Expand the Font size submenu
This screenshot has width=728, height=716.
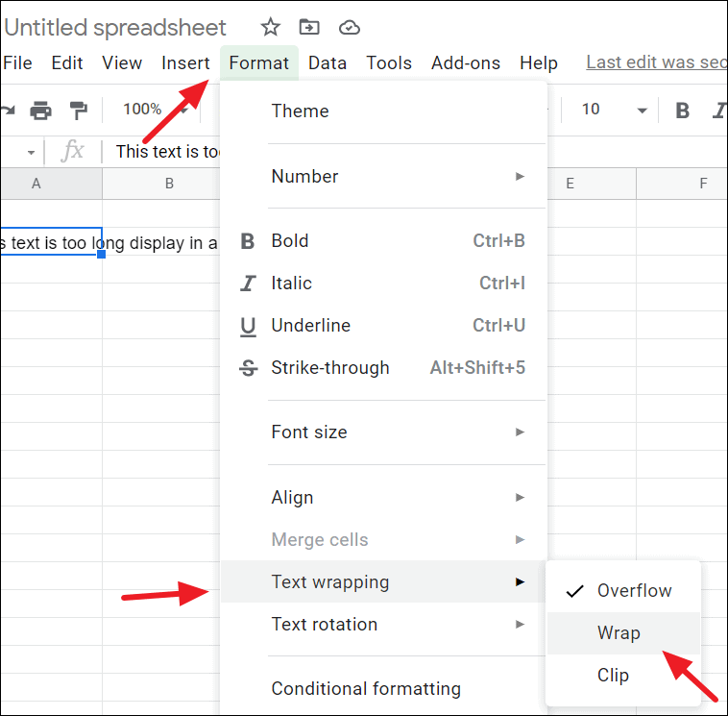(383, 432)
